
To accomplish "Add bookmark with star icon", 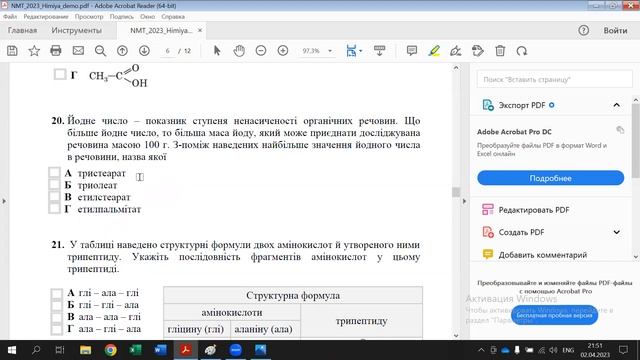I will point(34,51).
